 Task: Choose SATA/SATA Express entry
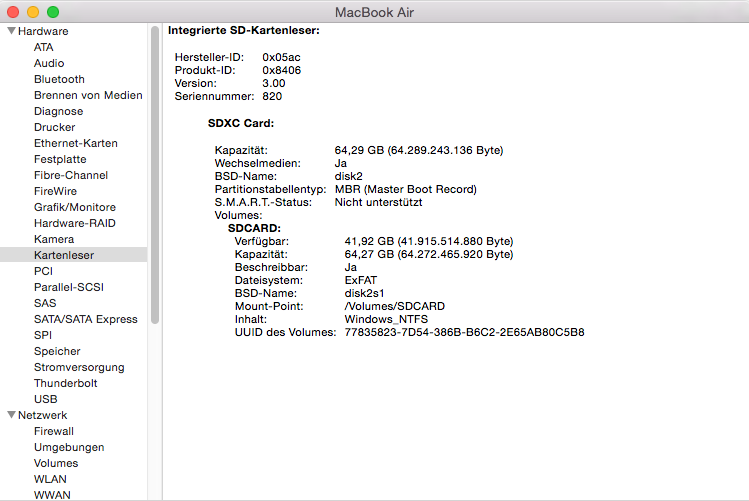(x=86, y=319)
